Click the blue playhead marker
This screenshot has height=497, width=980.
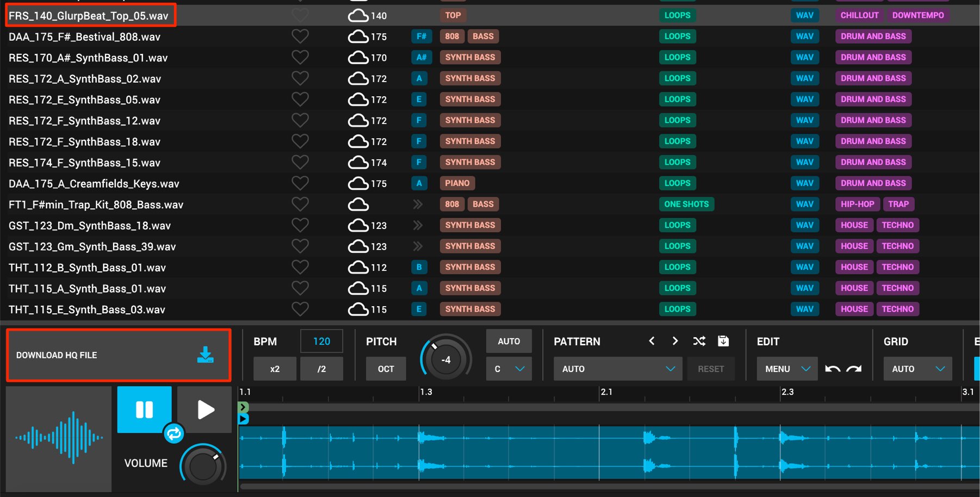point(243,419)
